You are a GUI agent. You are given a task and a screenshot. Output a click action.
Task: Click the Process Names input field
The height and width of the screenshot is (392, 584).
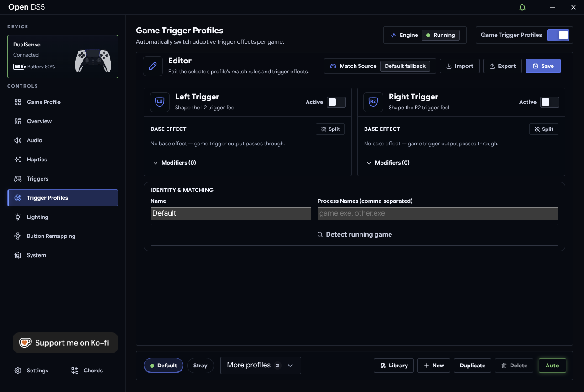(438, 214)
